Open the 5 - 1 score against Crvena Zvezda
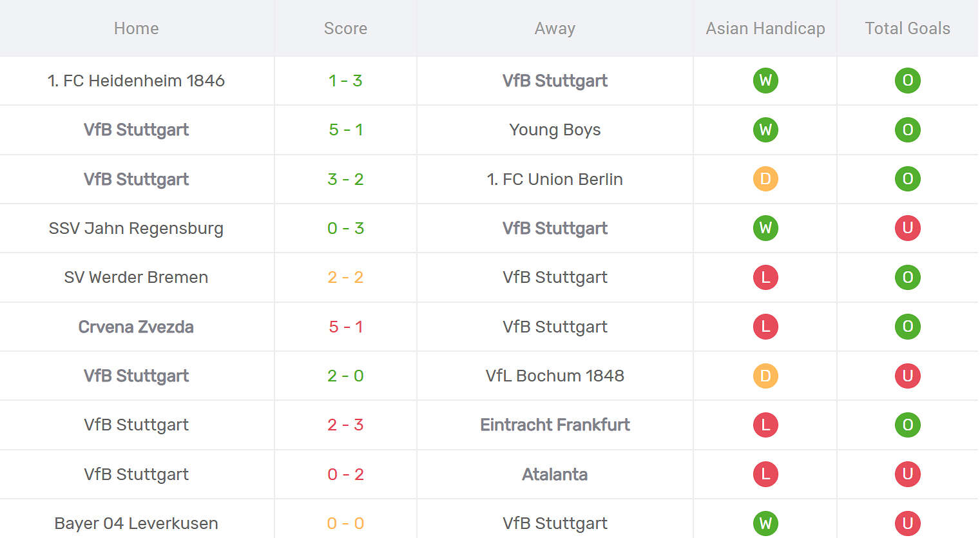 (345, 327)
